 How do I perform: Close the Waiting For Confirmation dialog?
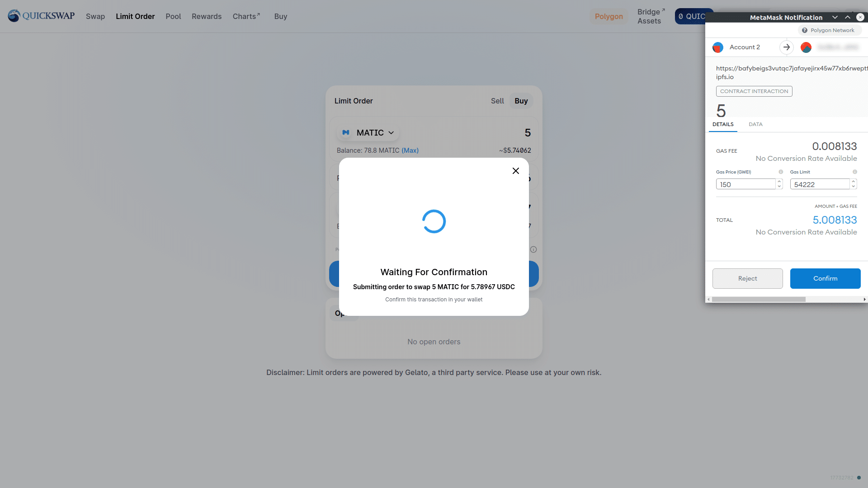click(x=516, y=171)
